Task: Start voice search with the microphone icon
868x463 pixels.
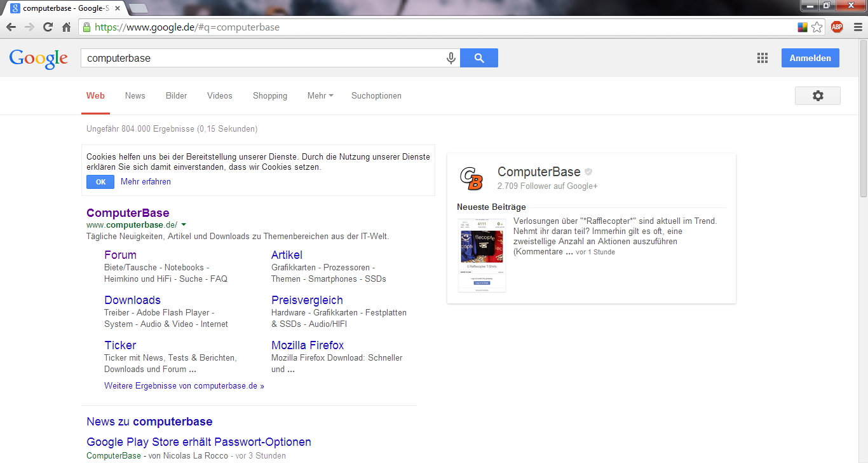Action: click(x=451, y=58)
